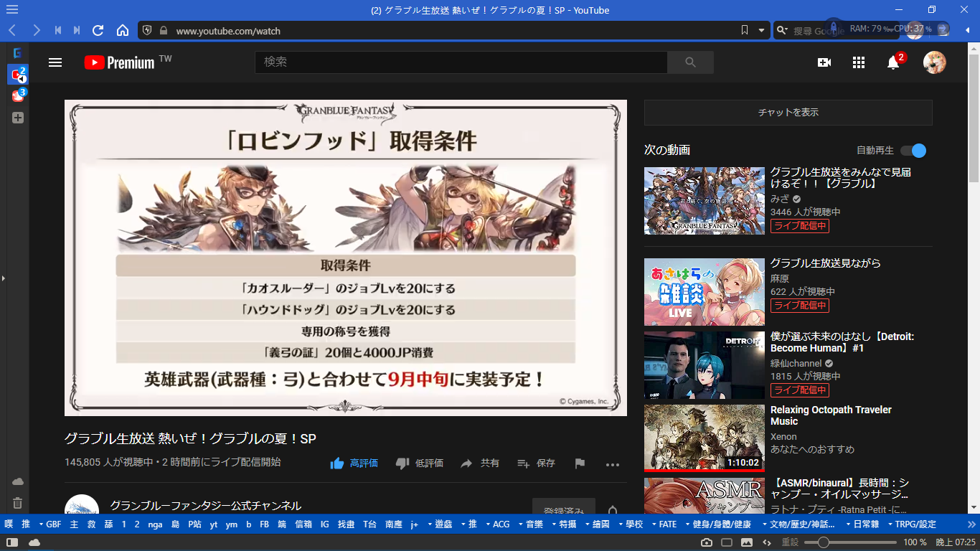The width and height of the screenshot is (980, 551).
Task: Toggle the 高評価 like button
Action: pyautogui.click(x=354, y=463)
